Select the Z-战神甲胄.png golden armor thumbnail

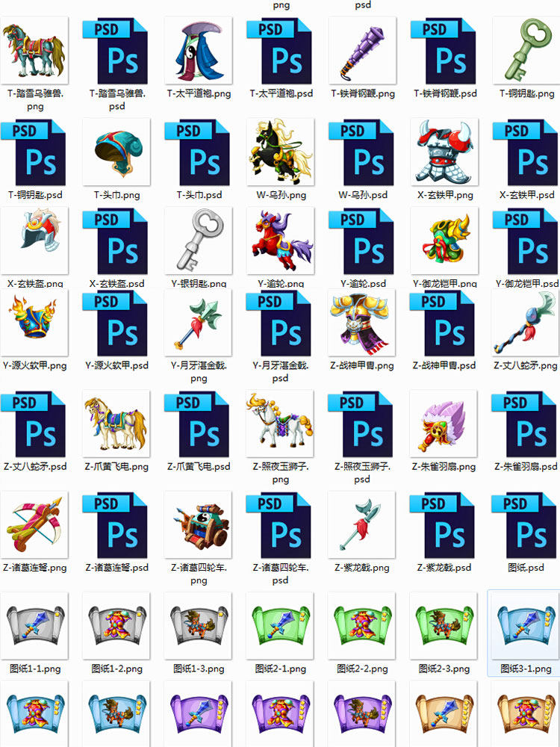(x=362, y=323)
